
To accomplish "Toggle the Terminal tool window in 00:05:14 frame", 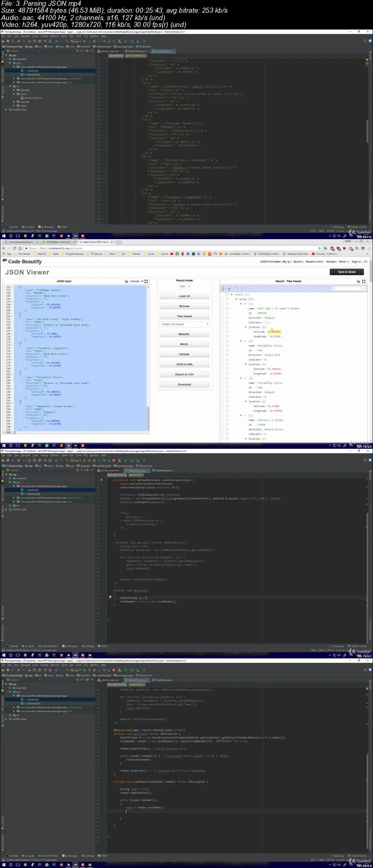I will (12, 227).
